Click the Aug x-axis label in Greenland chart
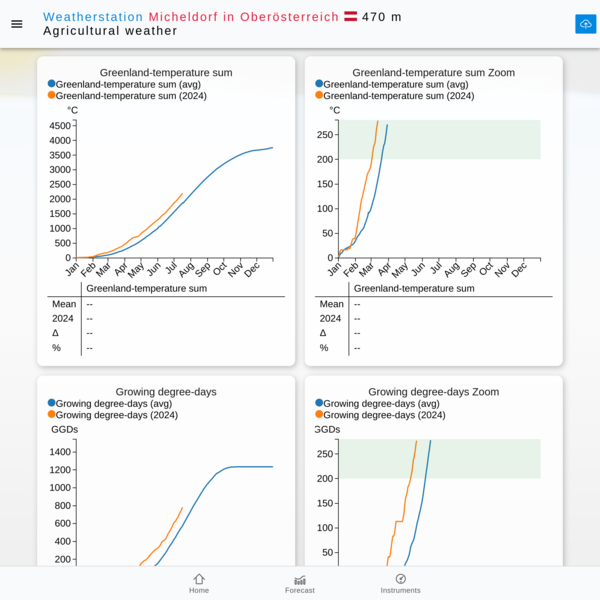The width and height of the screenshot is (600, 600). point(187,269)
